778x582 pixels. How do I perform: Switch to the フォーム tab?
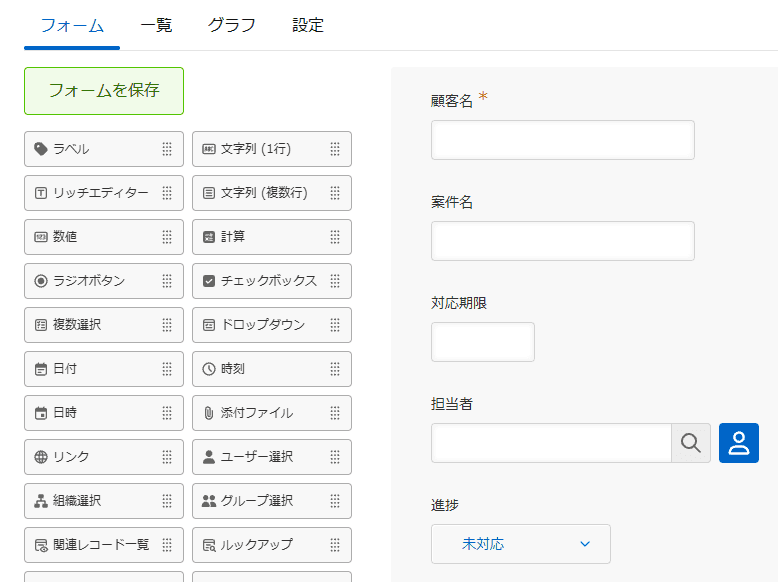coord(72,25)
